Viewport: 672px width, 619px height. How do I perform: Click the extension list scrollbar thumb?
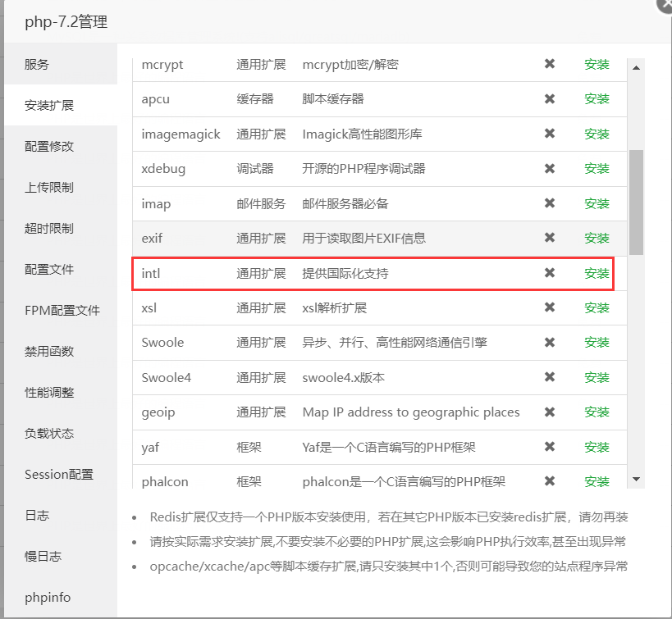637,203
